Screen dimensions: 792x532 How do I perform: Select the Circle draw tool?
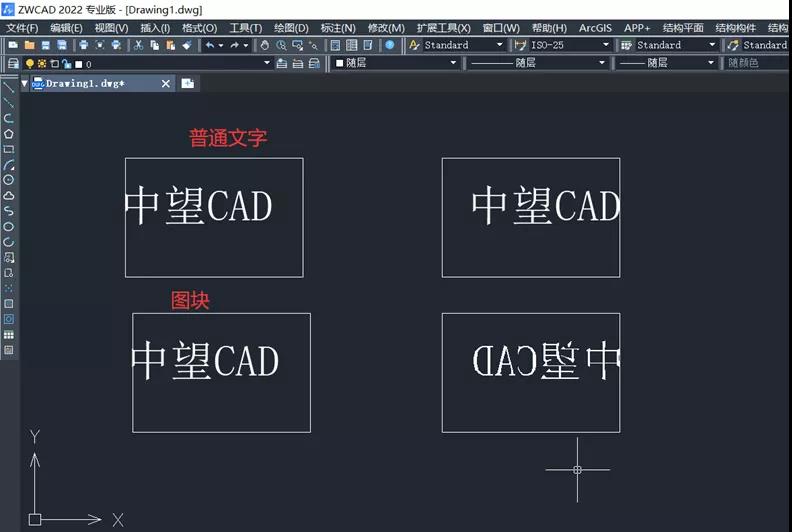(x=9, y=180)
